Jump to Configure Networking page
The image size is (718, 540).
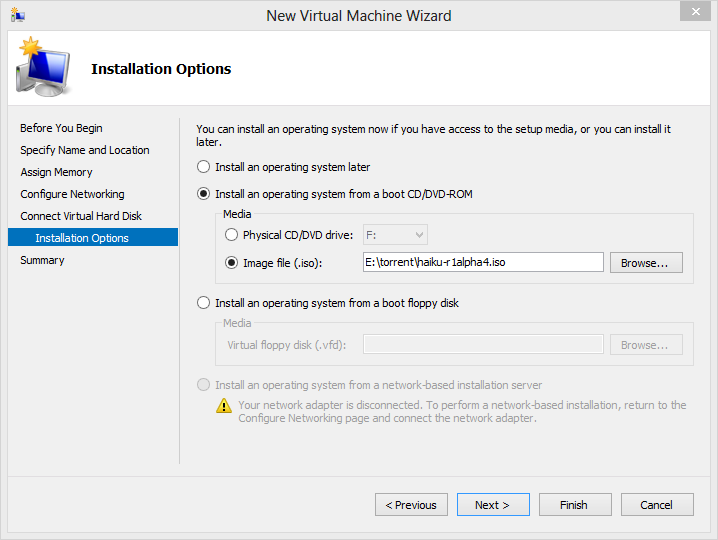coord(72,194)
